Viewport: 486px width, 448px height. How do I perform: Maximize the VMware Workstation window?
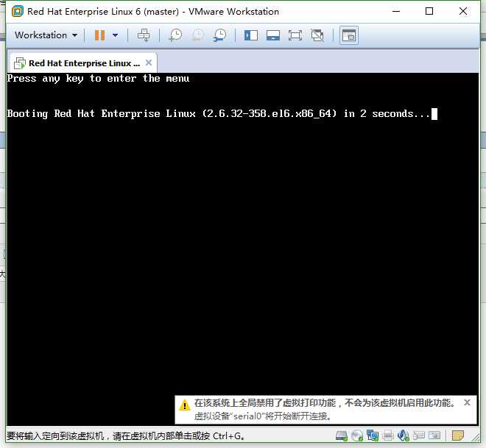[429, 12]
